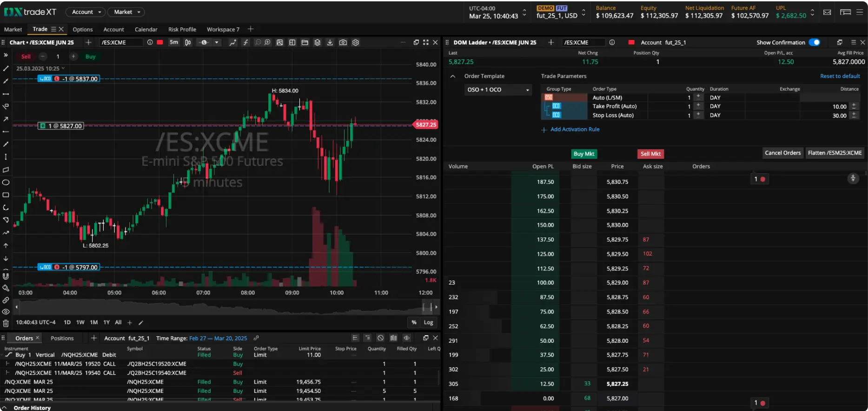Click the chart /ES:XCME symbol input field

(121, 42)
